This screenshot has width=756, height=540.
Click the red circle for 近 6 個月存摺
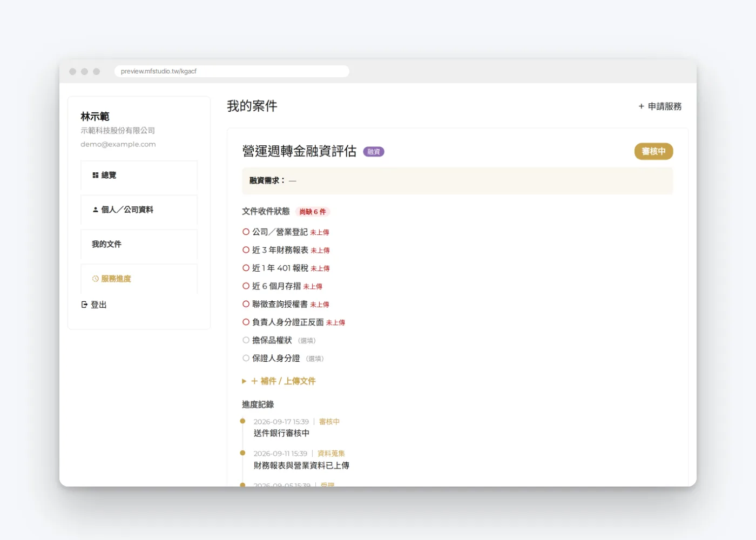point(246,286)
